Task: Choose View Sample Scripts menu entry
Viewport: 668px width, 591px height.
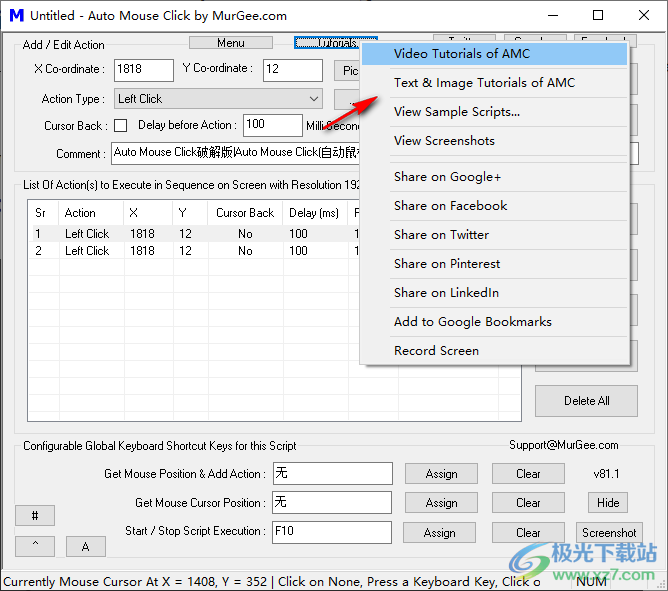Action: 494,112
